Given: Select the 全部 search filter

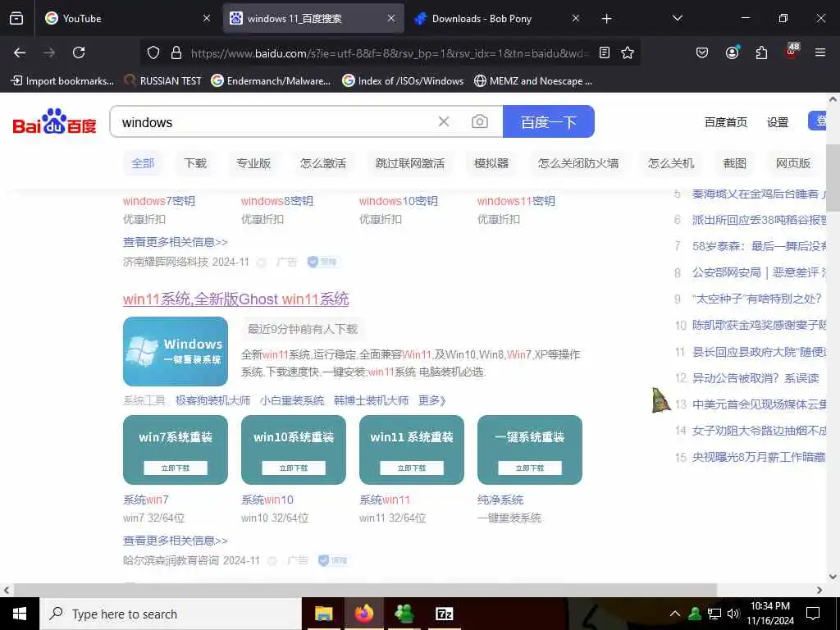Looking at the screenshot, I should (x=143, y=163).
